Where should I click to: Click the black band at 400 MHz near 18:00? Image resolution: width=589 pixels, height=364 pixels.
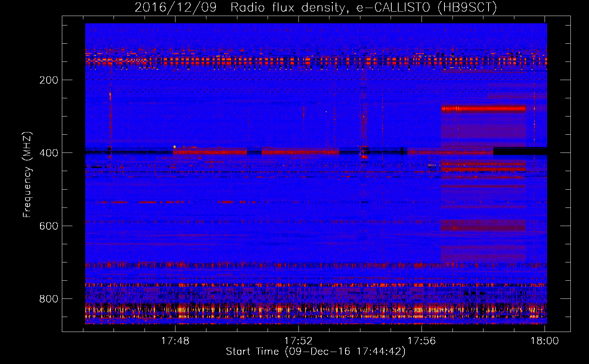[x=520, y=151]
